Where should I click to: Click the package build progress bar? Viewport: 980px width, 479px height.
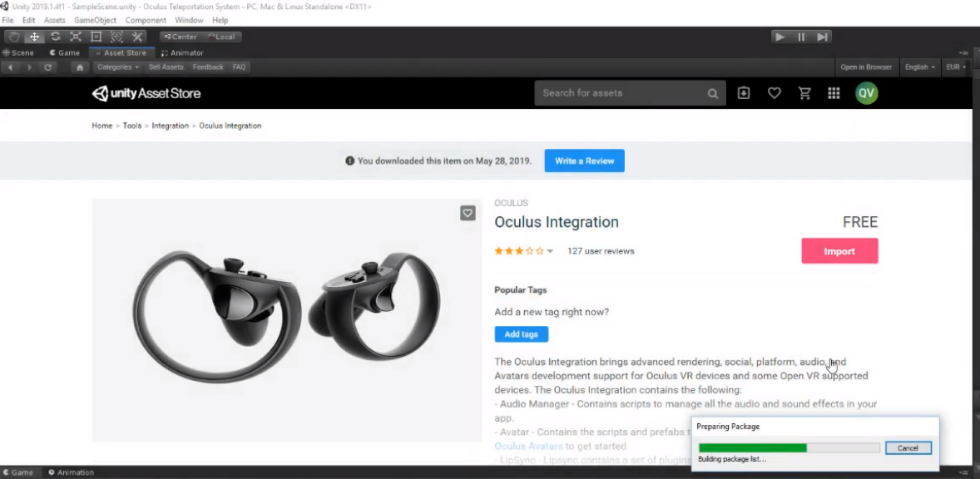[x=789, y=447]
